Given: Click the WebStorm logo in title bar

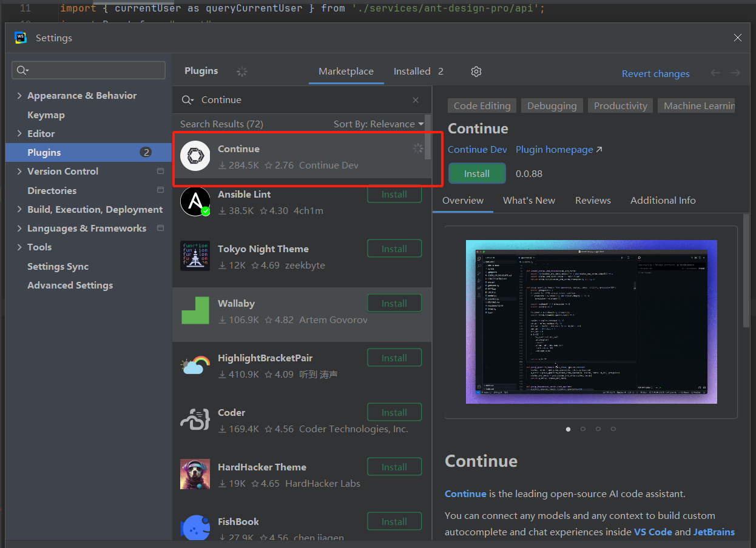Looking at the screenshot, I should pos(21,38).
